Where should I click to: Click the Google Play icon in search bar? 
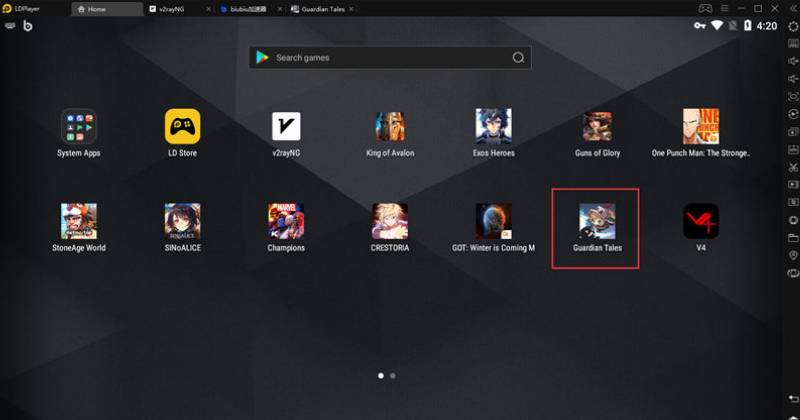[262, 57]
